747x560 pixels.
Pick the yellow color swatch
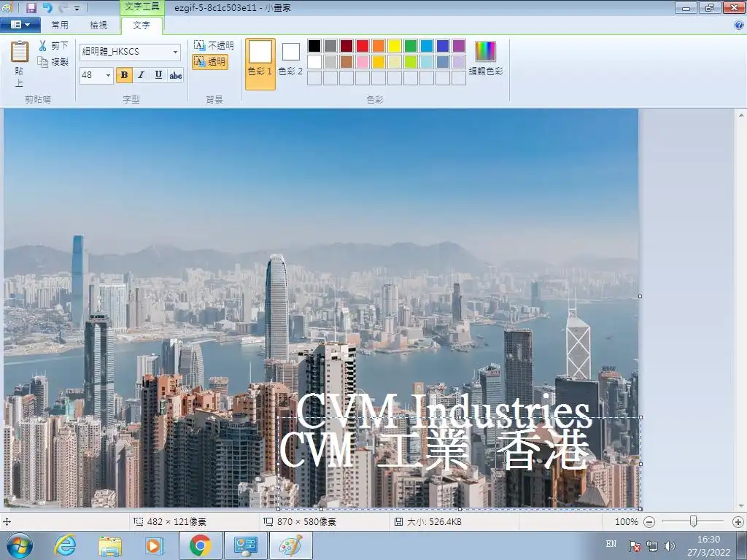coord(395,46)
